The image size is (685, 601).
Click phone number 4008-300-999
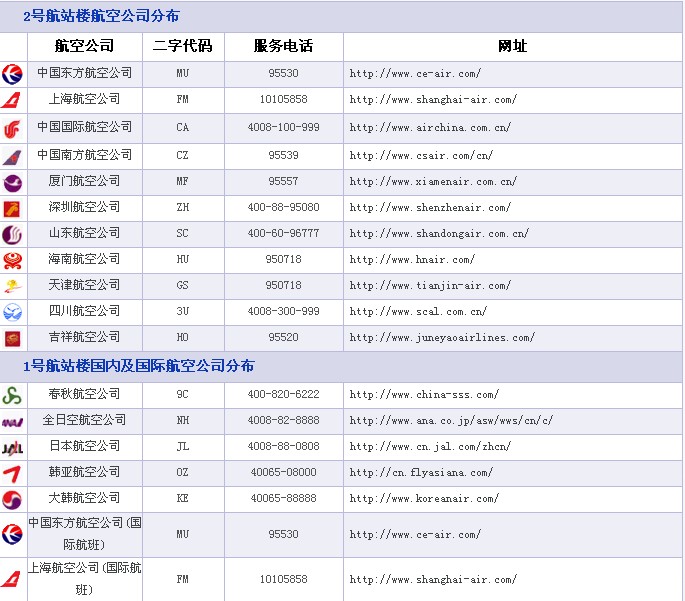[284, 311]
